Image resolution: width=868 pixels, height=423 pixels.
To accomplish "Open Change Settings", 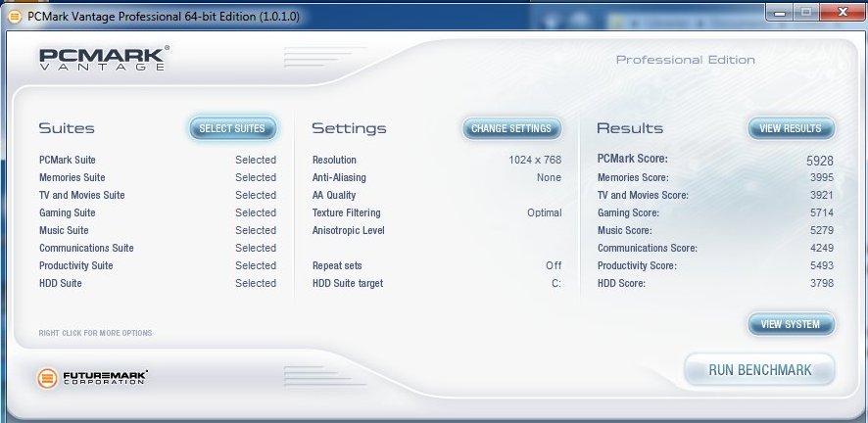I will click(512, 128).
